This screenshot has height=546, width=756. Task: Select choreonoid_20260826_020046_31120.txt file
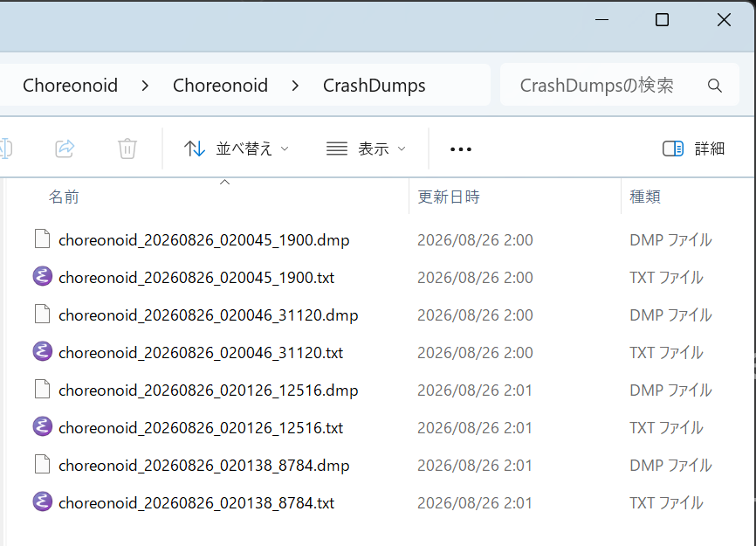(201, 353)
